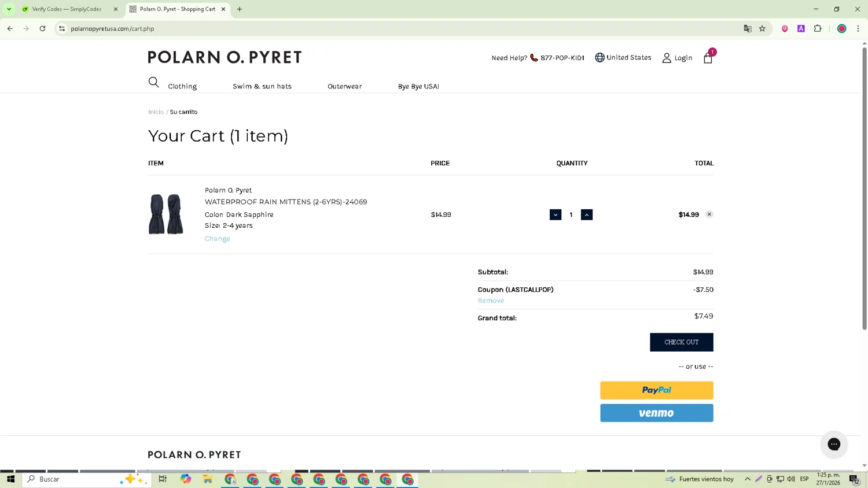Open the Waterproof Rain Mittens product title
Image resolution: width=868 pixels, height=488 pixels.
coord(286,202)
